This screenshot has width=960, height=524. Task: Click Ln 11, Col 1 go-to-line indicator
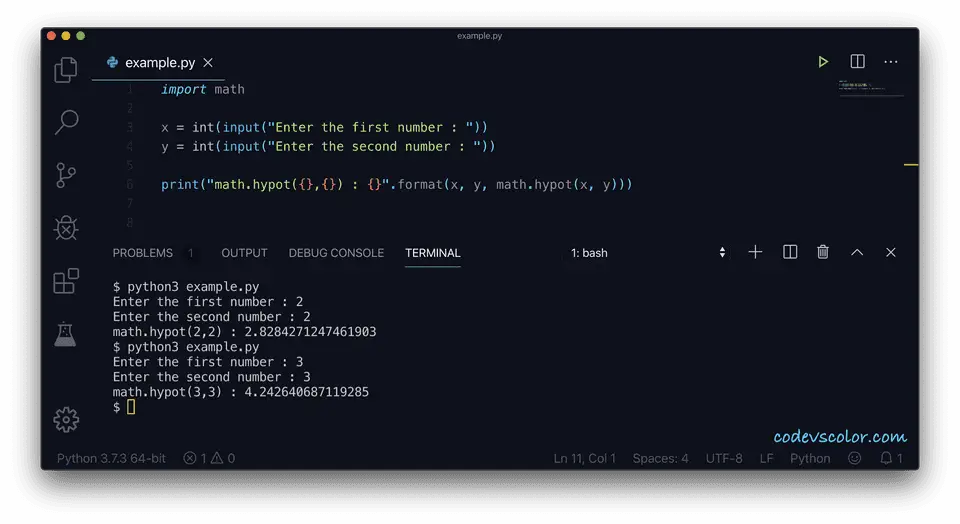coord(585,458)
